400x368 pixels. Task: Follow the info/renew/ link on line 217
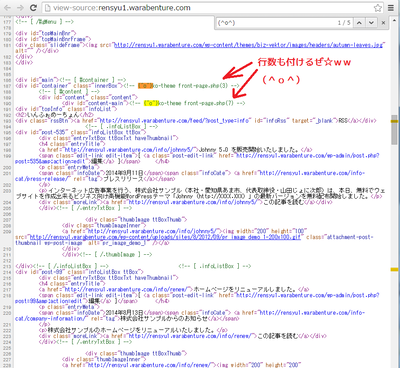tap(128, 289)
